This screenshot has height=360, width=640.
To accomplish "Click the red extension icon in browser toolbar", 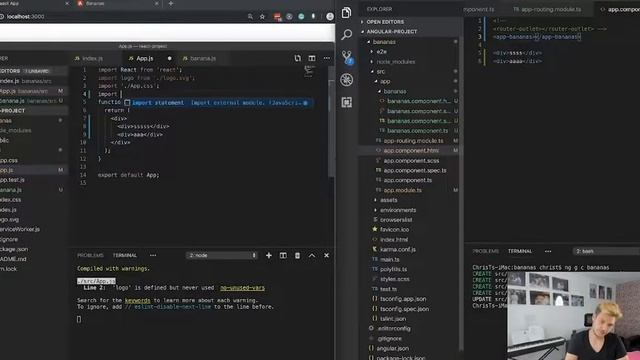I will (x=278, y=17).
